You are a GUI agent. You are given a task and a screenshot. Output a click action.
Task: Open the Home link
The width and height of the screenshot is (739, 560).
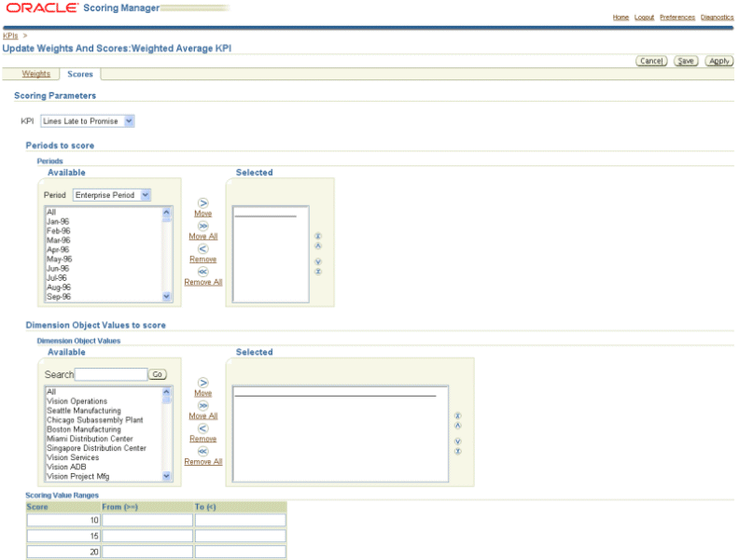pos(620,18)
